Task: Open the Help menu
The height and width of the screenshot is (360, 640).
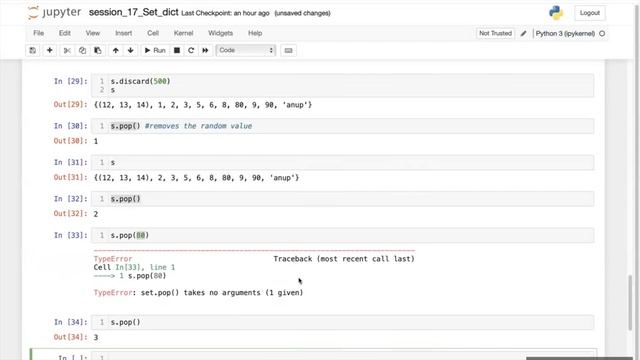Action: click(255, 33)
